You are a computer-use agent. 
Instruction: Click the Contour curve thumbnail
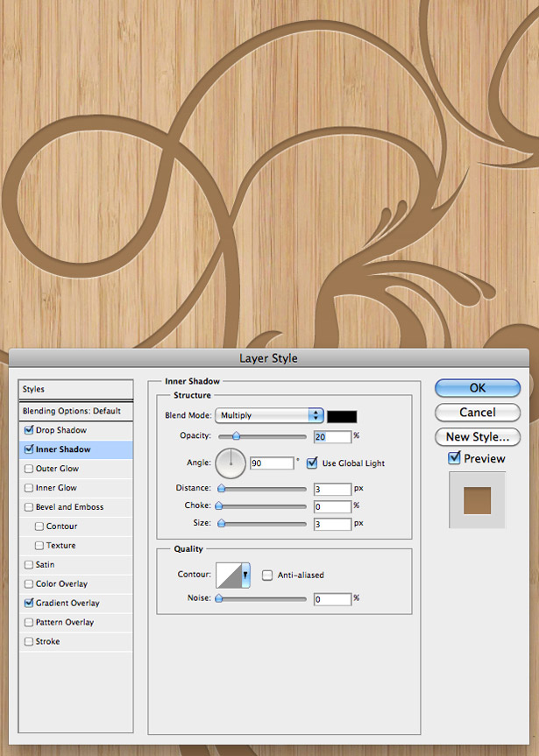229,576
